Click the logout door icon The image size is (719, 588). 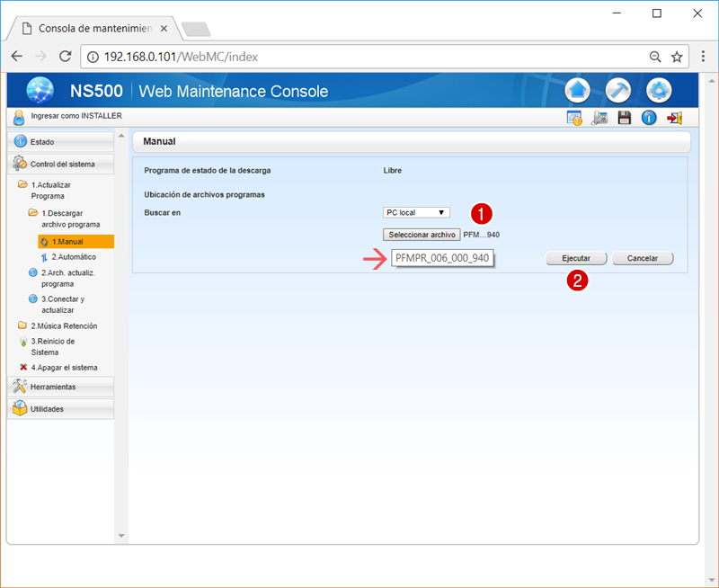pyautogui.click(x=674, y=118)
